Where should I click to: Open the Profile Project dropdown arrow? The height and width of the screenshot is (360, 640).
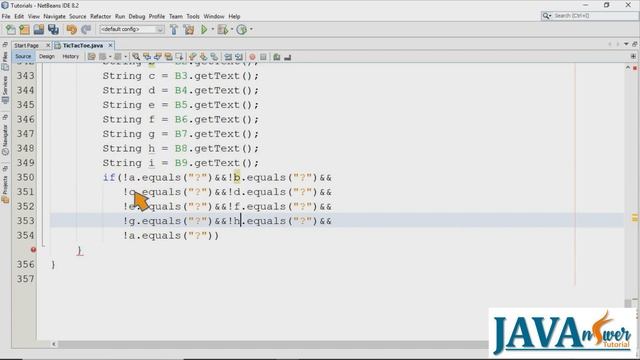(x=251, y=29)
